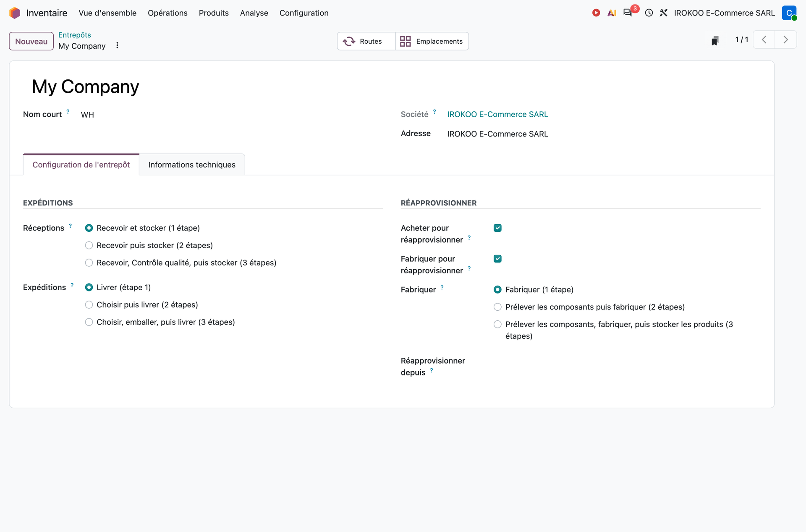This screenshot has height=532, width=806.
Task: Click help tooltip next to Société
Action: pos(434,112)
